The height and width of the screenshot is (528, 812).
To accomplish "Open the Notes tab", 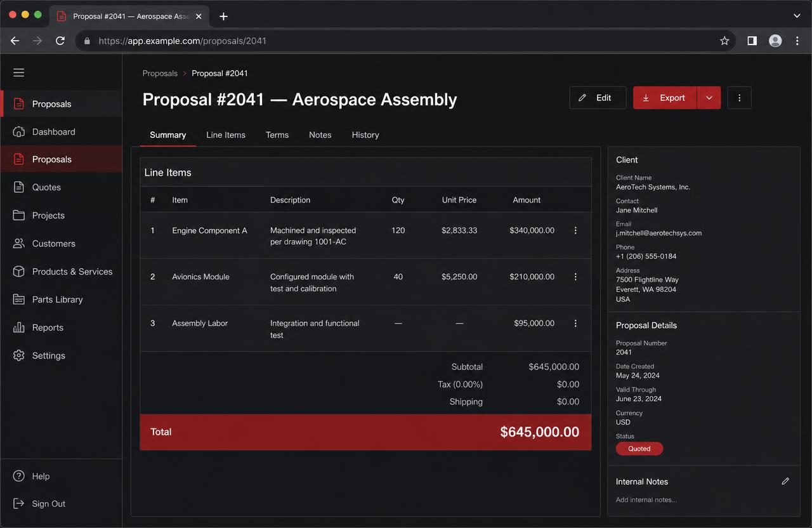I will tap(320, 135).
